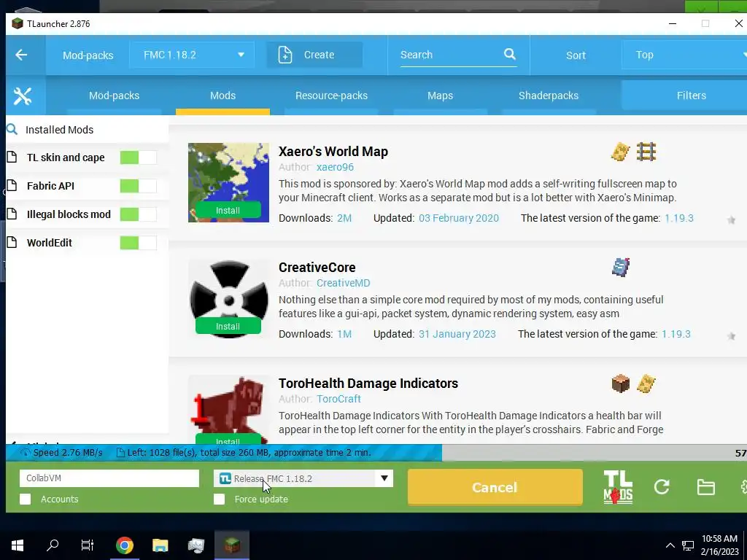Toggle the TL skin and cape mod switch
The height and width of the screenshot is (560, 747).
(138, 157)
